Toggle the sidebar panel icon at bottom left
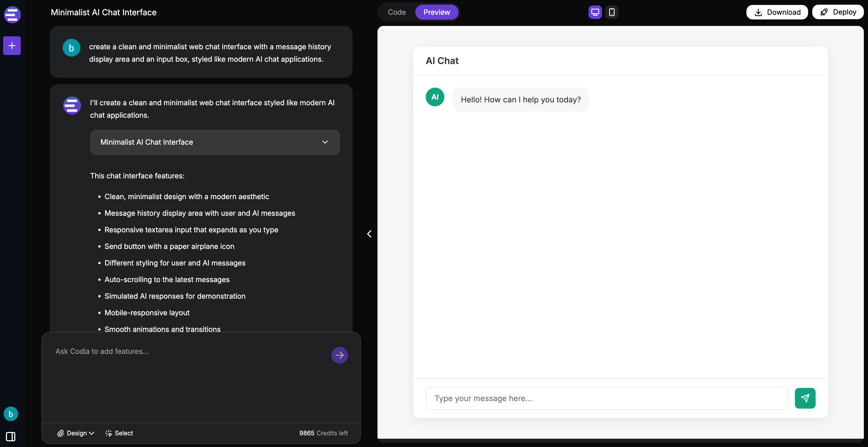Viewport: 868px width, 447px height. pos(11,437)
